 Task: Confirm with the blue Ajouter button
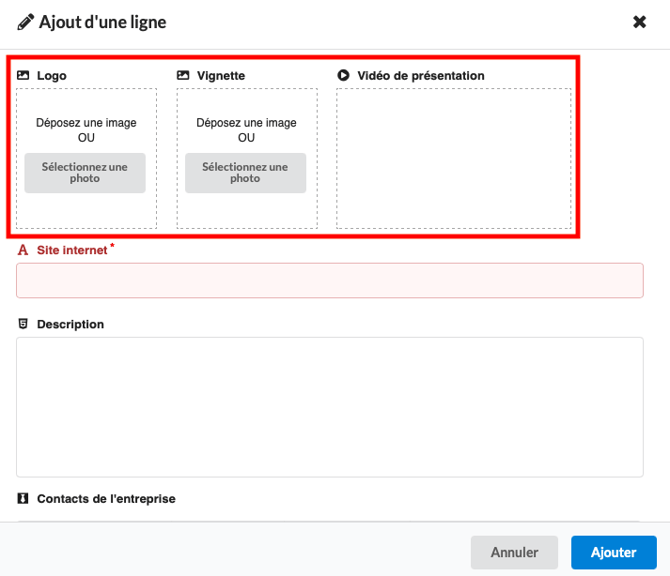tap(613, 552)
